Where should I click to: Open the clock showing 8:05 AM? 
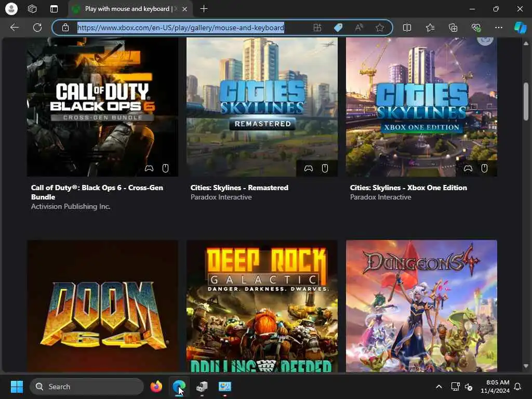tap(495, 387)
